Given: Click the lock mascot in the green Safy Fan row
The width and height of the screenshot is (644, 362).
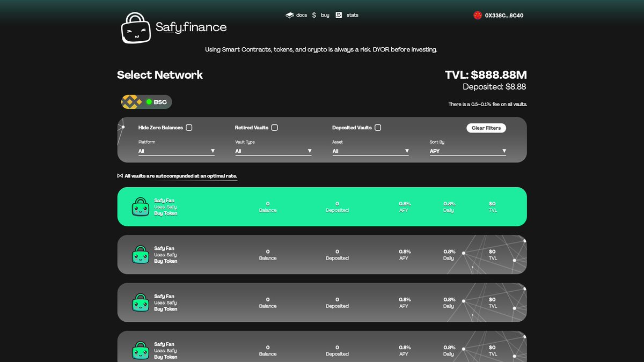Looking at the screenshot, I should pyautogui.click(x=141, y=206).
